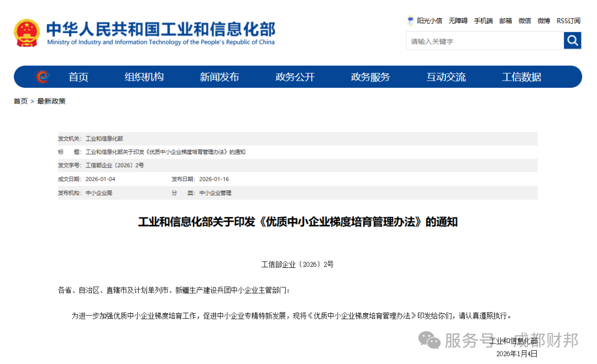This screenshot has height=364, width=597.
Task: Open the 组织机构 navigation menu
Action: coord(145,77)
